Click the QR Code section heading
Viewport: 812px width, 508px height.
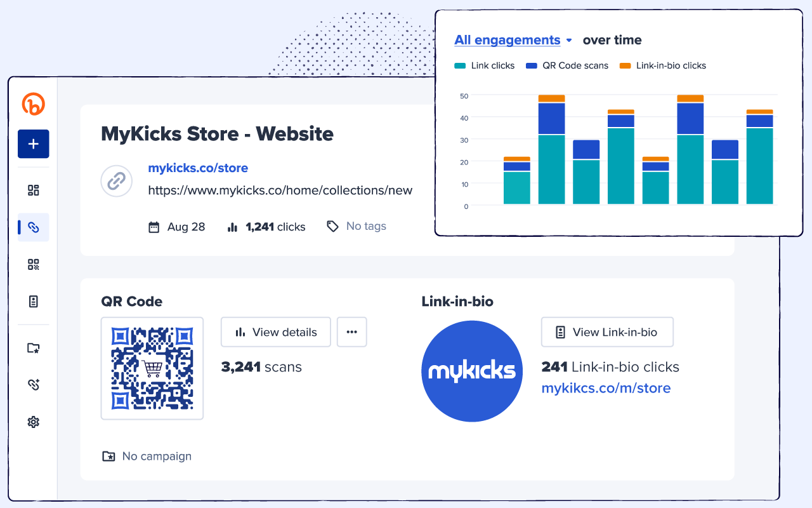point(132,302)
